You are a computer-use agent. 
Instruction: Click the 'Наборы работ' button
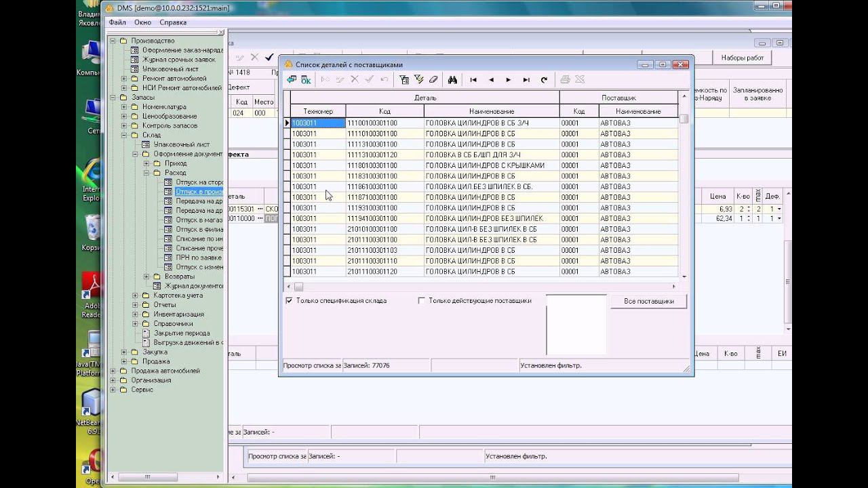[742, 58]
